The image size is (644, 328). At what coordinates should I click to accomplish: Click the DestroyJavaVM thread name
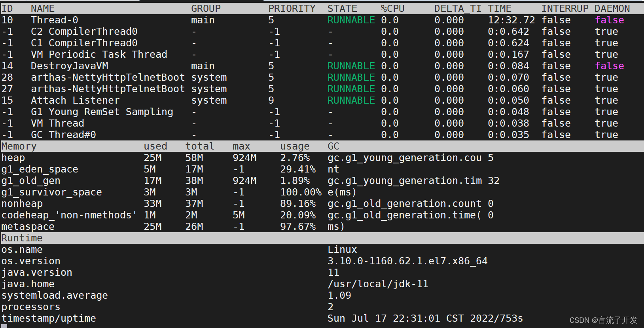(x=70, y=66)
